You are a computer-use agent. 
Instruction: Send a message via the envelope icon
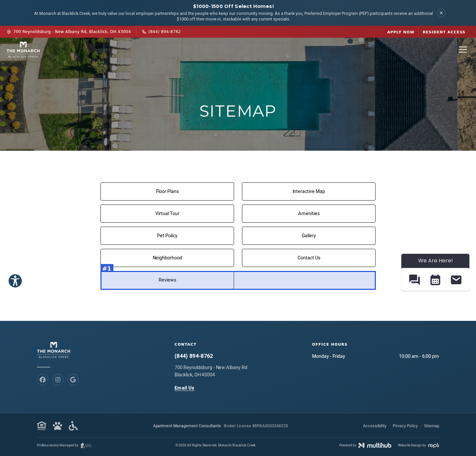456,280
